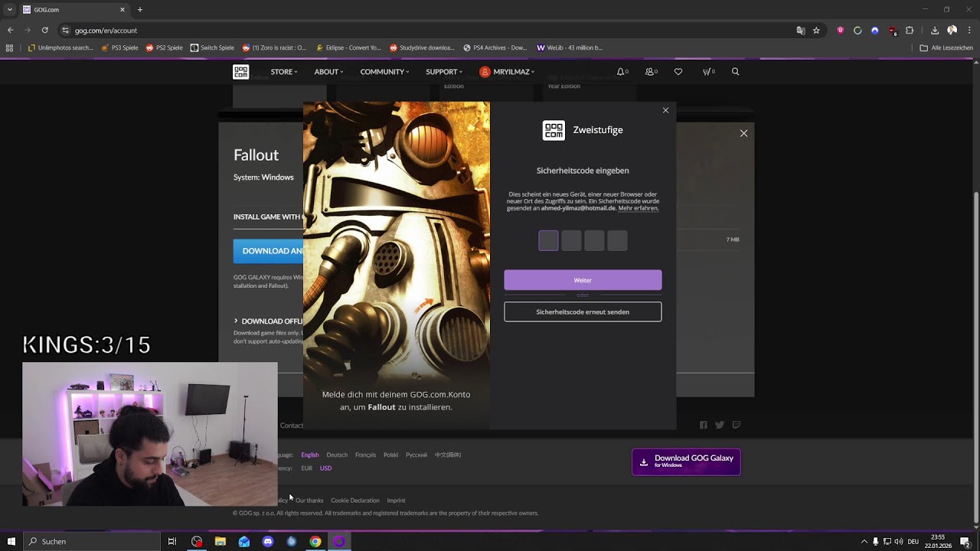Screen dimensions: 980x551
Task: Switch site language to Français
Action: (365, 455)
